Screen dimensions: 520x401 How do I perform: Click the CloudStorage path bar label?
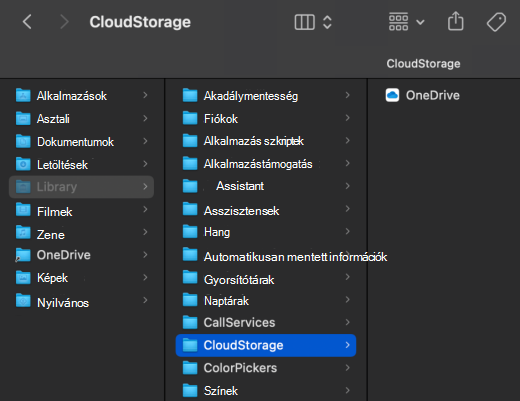click(x=423, y=63)
